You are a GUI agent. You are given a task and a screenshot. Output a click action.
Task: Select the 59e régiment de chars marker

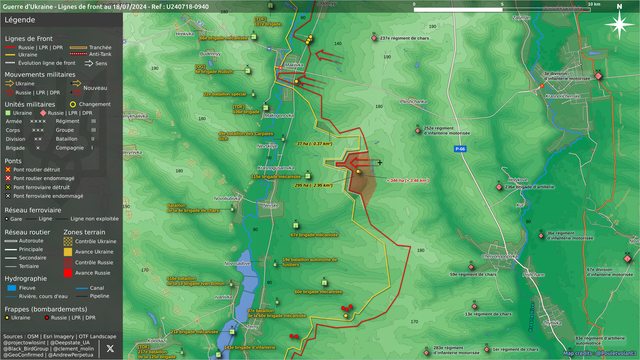(471, 267)
